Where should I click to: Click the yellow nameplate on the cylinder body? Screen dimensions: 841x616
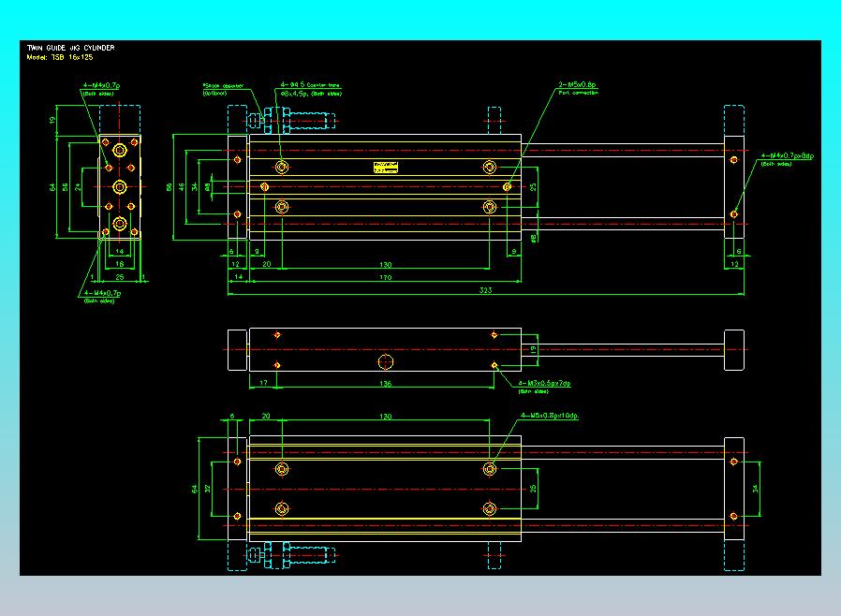386,168
